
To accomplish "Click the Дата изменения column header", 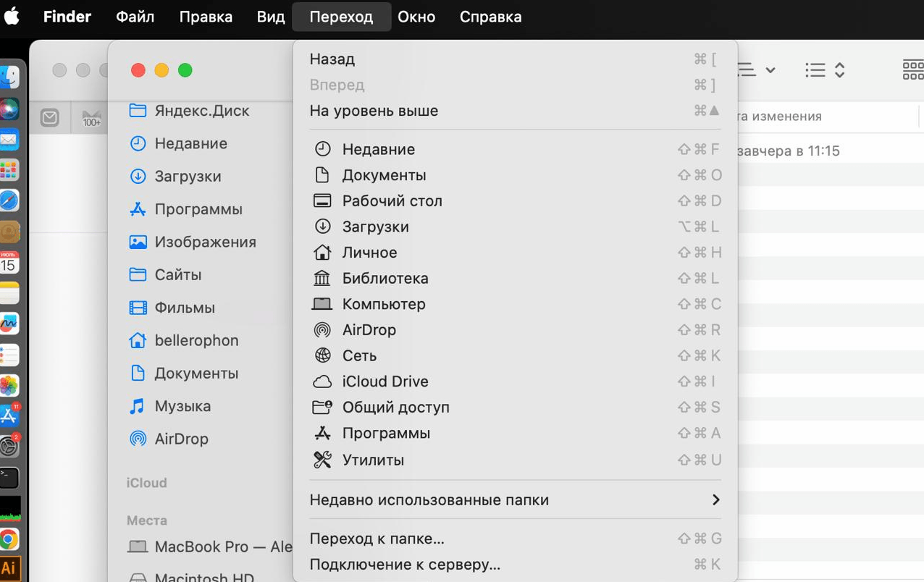I will coord(779,117).
